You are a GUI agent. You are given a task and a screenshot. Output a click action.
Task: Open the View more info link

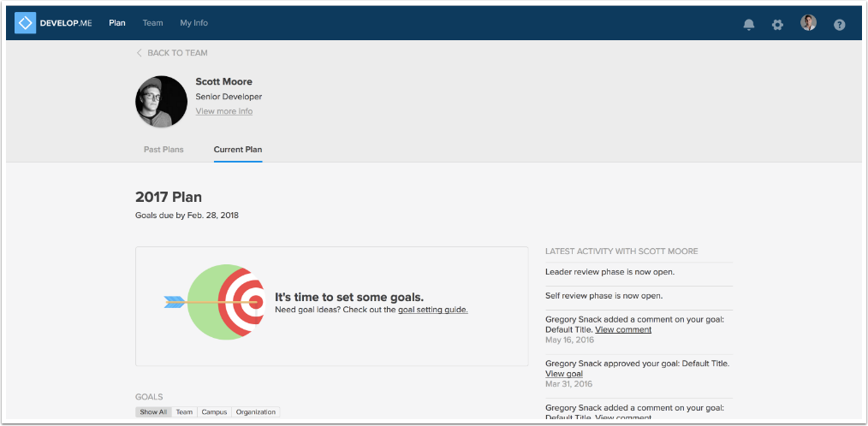(224, 111)
